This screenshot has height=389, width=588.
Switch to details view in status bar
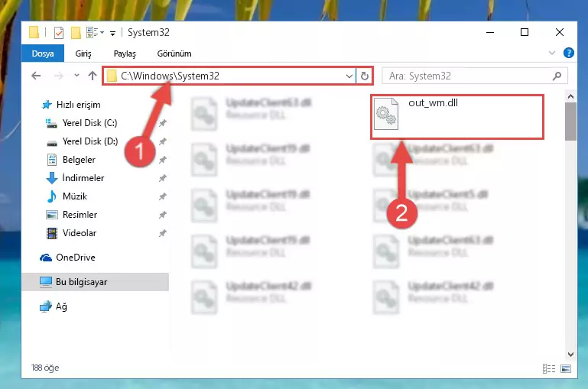[x=549, y=369]
